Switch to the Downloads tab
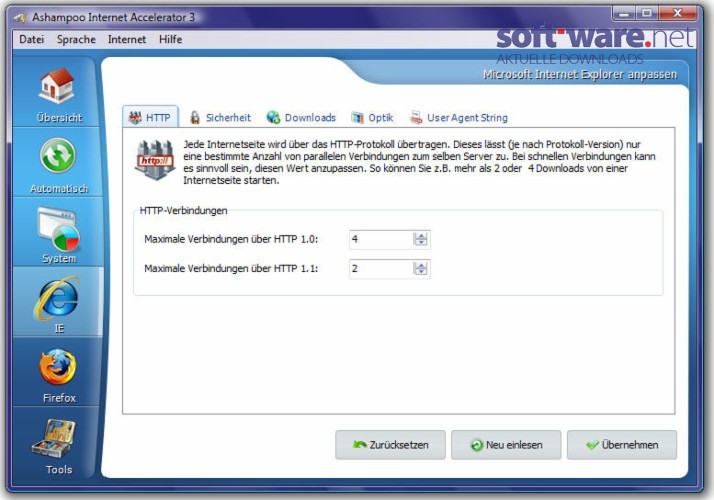This screenshot has width=714, height=500. tap(301, 117)
